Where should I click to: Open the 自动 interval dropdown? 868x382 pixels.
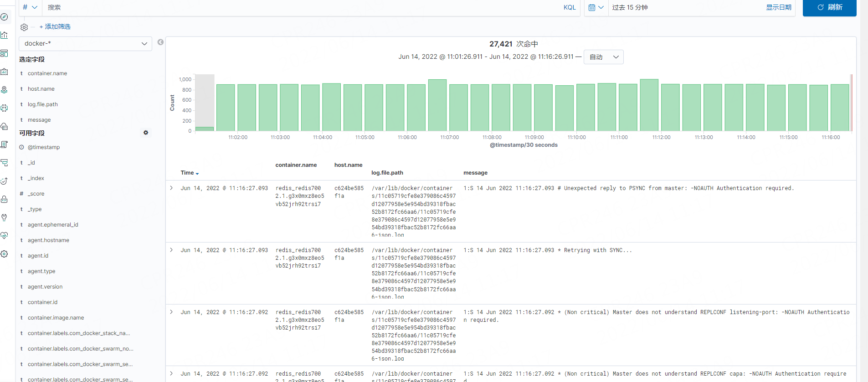click(x=603, y=57)
